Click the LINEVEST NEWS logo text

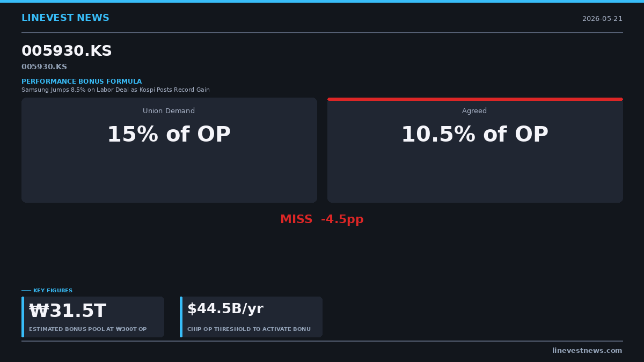[65, 18]
